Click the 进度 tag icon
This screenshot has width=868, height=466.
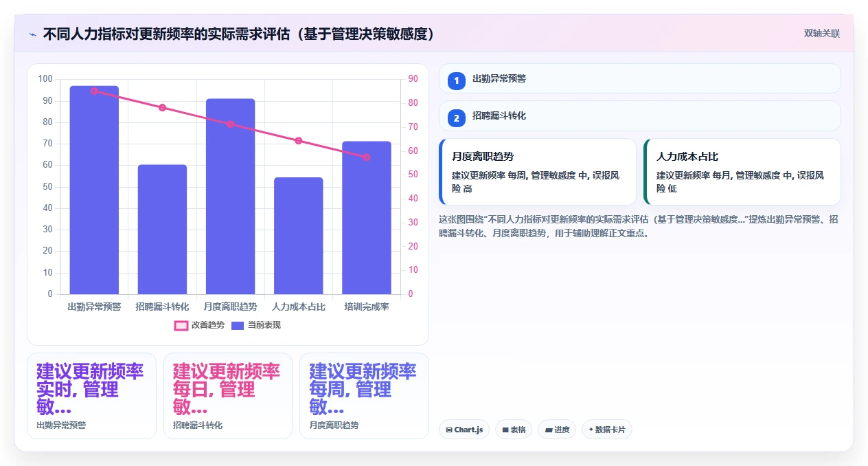coord(549,430)
